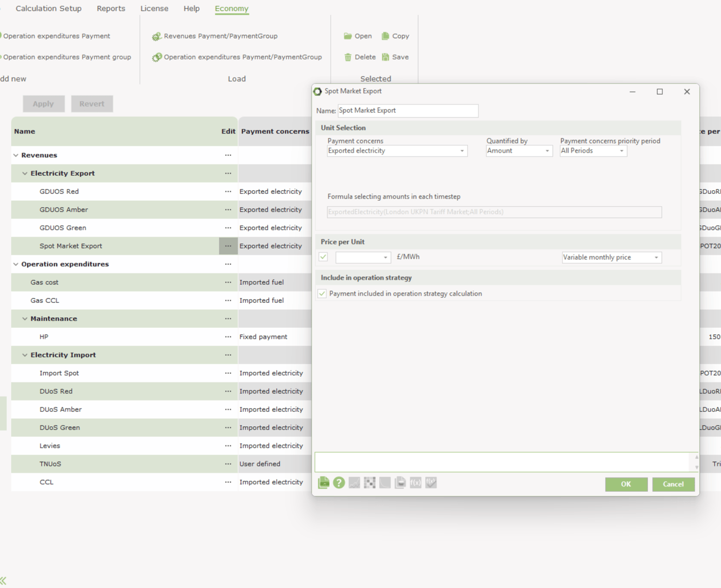Confirm the dialog with OK
This screenshot has height=588, width=721.
click(x=626, y=484)
